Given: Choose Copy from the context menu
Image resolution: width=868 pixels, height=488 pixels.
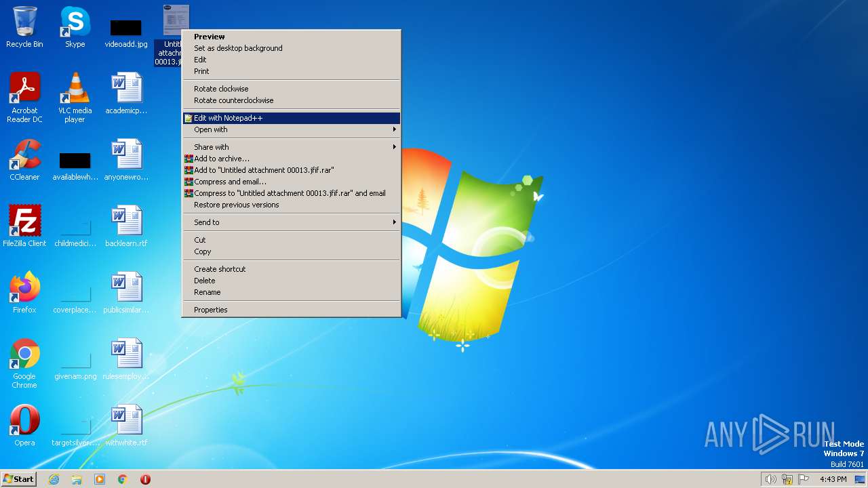Looking at the screenshot, I should [292, 251].
